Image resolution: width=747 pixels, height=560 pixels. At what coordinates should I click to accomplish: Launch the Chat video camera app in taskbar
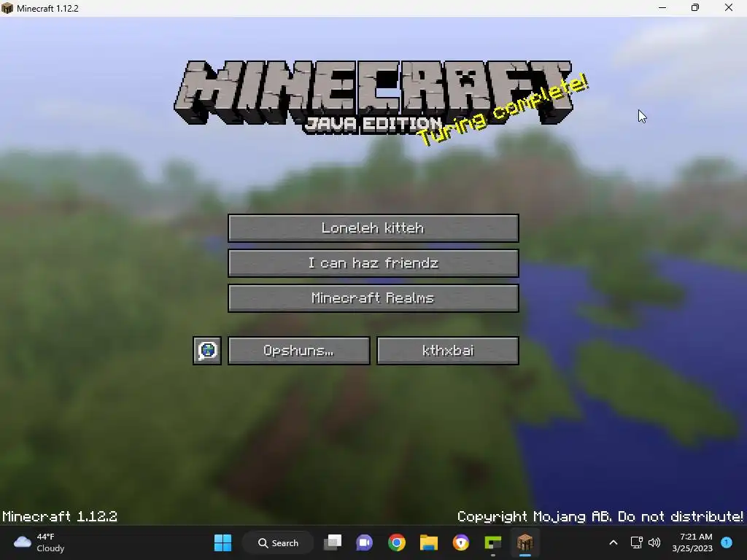365,542
